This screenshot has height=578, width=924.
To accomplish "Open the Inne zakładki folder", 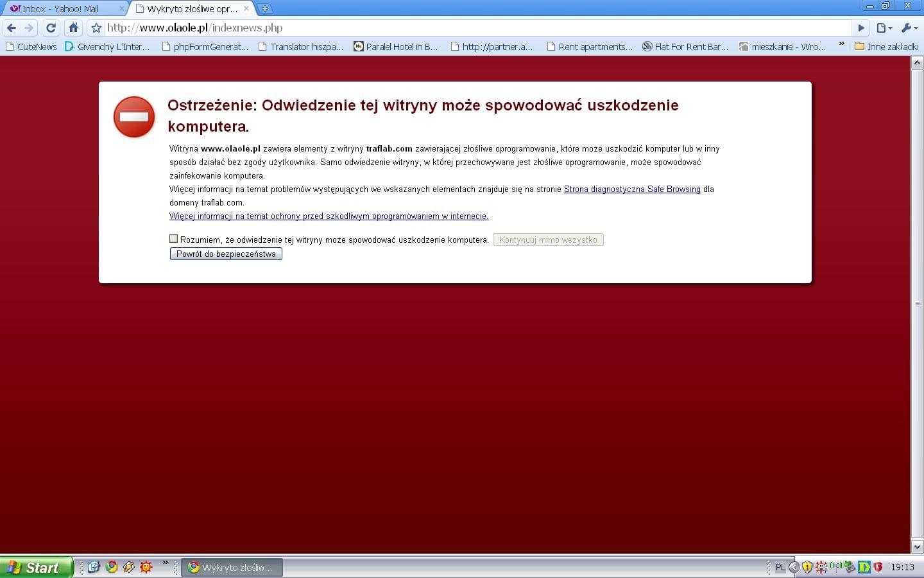I will click(887, 47).
